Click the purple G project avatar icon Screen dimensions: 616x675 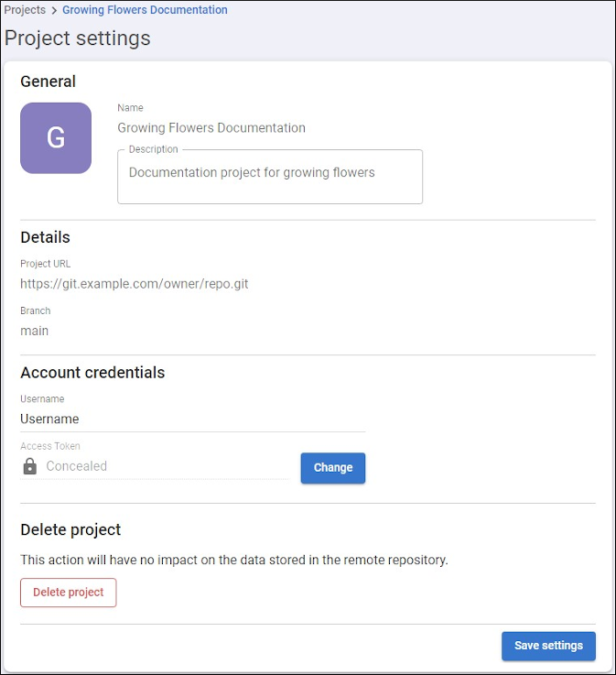point(56,138)
